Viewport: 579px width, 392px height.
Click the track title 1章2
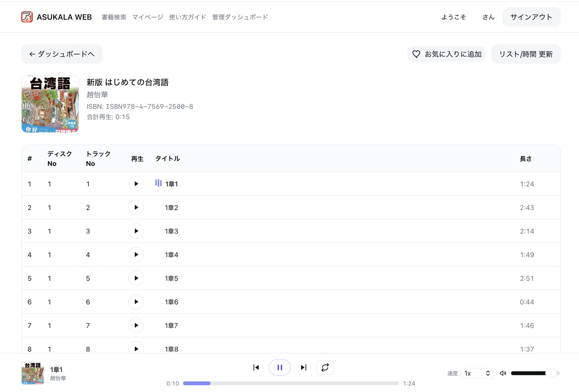pyautogui.click(x=171, y=208)
